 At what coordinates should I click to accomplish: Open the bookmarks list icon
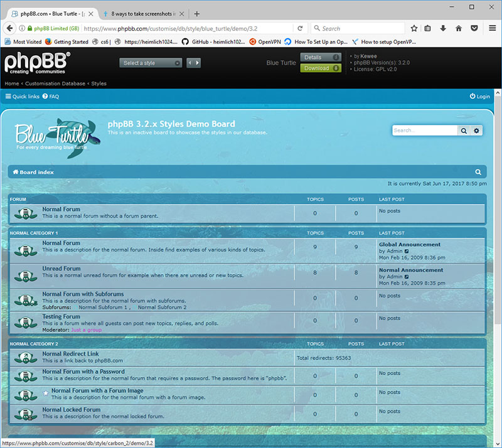pyautogui.click(x=427, y=28)
